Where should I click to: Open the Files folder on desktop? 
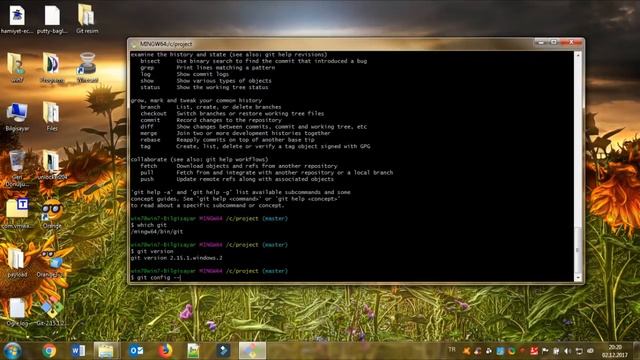[51, 117]
